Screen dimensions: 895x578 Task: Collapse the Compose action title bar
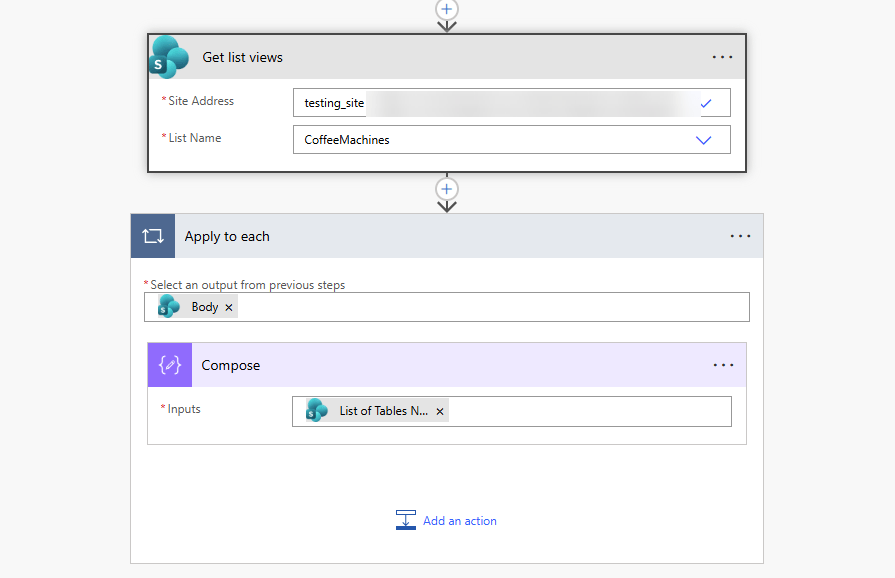pyautogui.click(x=450, y=365)
